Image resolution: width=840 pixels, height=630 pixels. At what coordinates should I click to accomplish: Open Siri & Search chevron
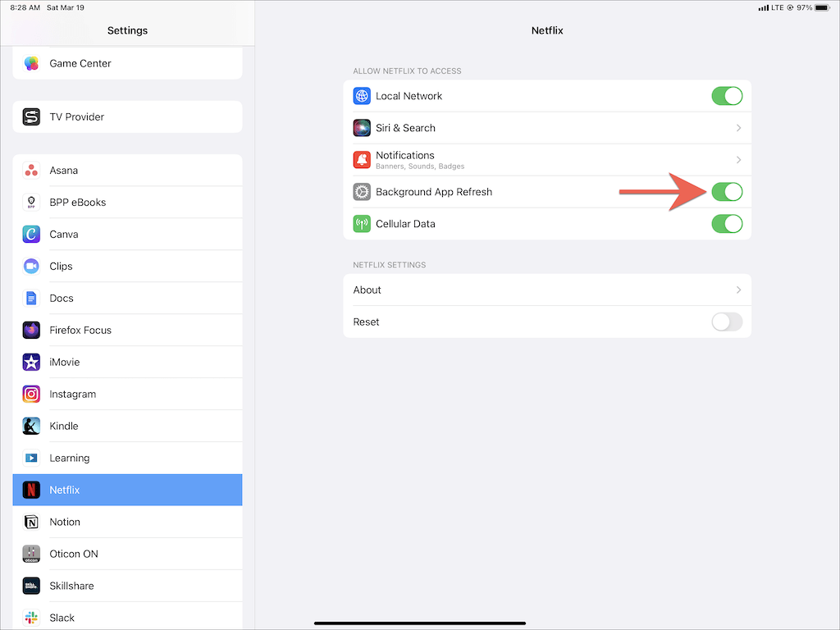coord(739,128)
